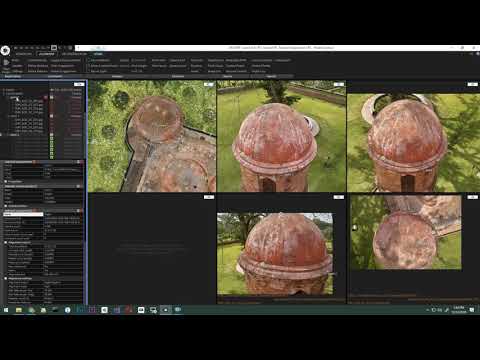Open layout button on top-middle dome view
This screenshot has height=360, width=480.
tap(339, 84)
